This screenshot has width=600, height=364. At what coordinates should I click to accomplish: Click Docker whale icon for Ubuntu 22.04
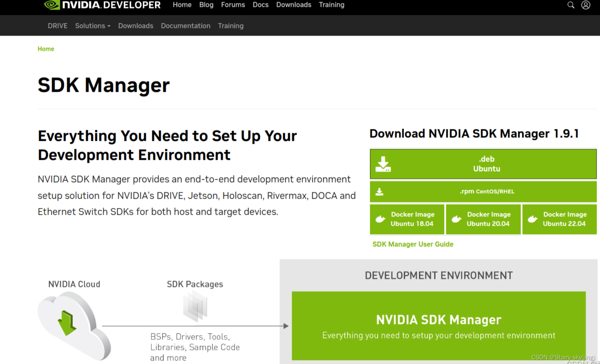click(x=533, y=219)
